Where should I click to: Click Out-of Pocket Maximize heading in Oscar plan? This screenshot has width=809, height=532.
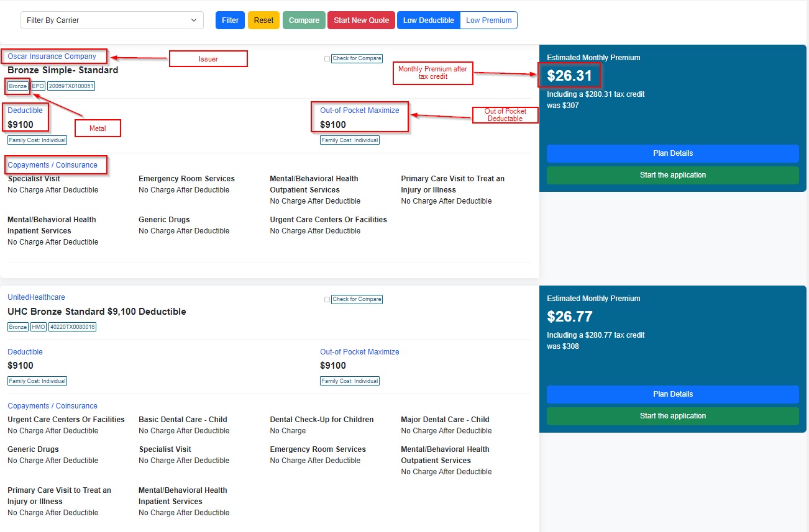tap(360, 110)
